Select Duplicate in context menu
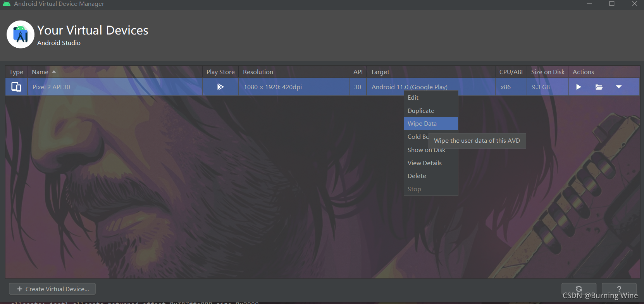This screenshot has width=644, height=304. pos(431,111)
